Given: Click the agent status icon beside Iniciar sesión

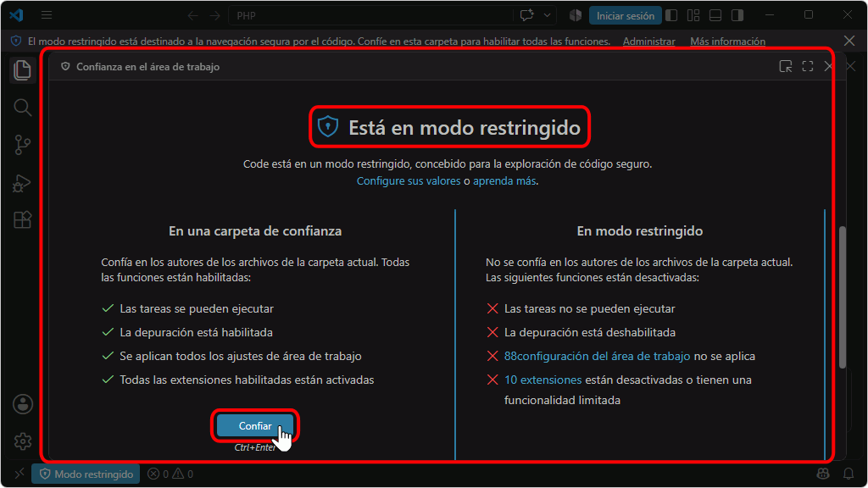Looking at the screenshot, I should coord(576,15).
